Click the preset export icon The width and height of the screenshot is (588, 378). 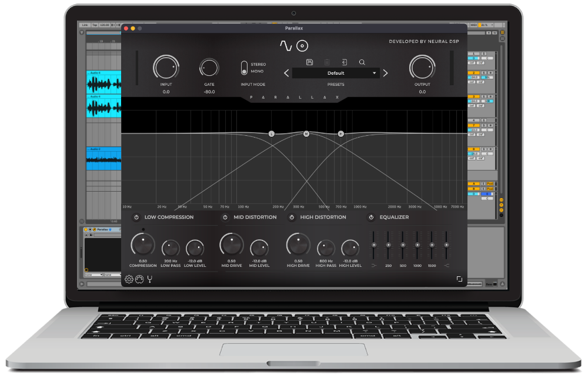(344, 62)
